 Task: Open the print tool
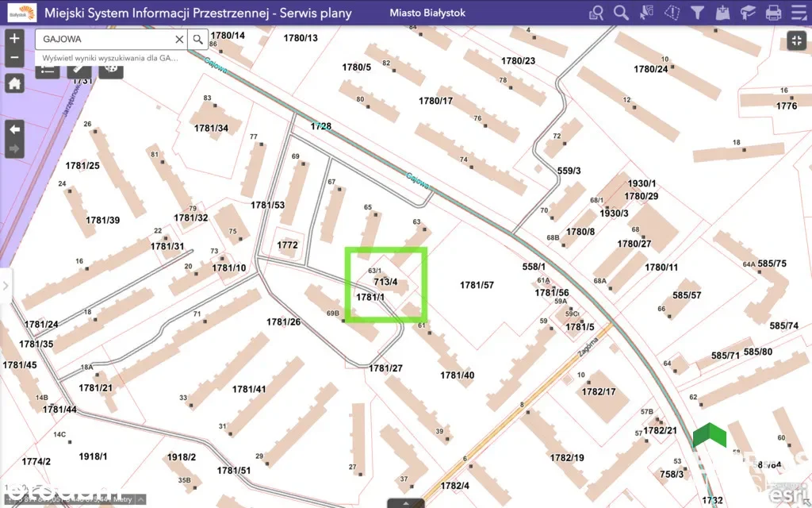(x=773, y=13)
